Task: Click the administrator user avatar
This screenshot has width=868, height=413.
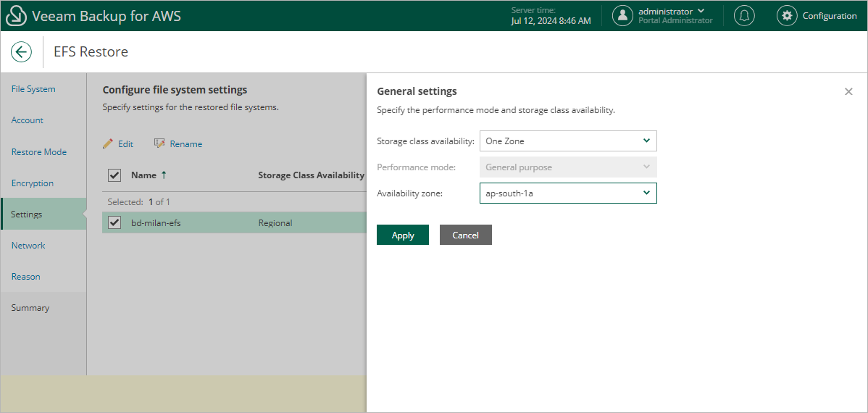Action: click(x=622, y=15)
